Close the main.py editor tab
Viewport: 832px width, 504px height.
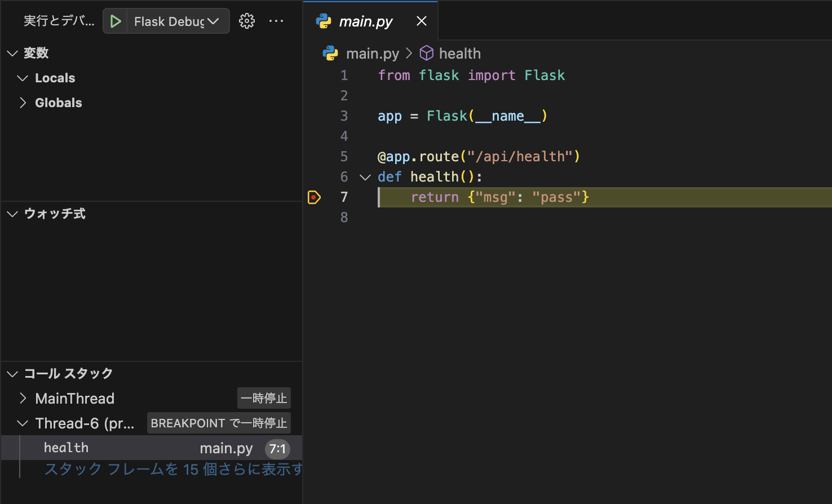click(x=422, y=21)
